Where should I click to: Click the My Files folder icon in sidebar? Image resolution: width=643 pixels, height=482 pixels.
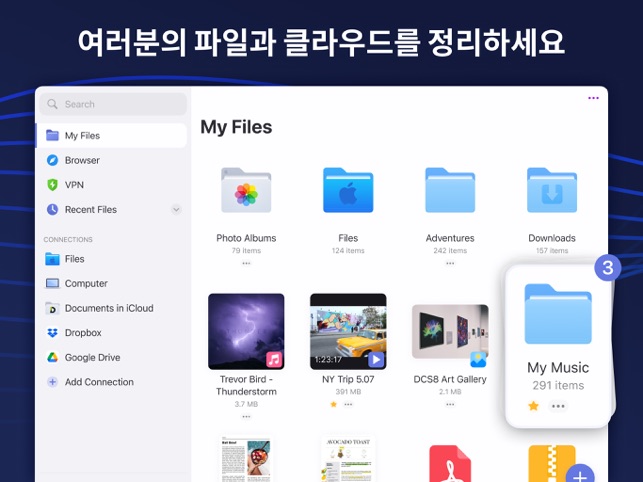pos(52,135)
